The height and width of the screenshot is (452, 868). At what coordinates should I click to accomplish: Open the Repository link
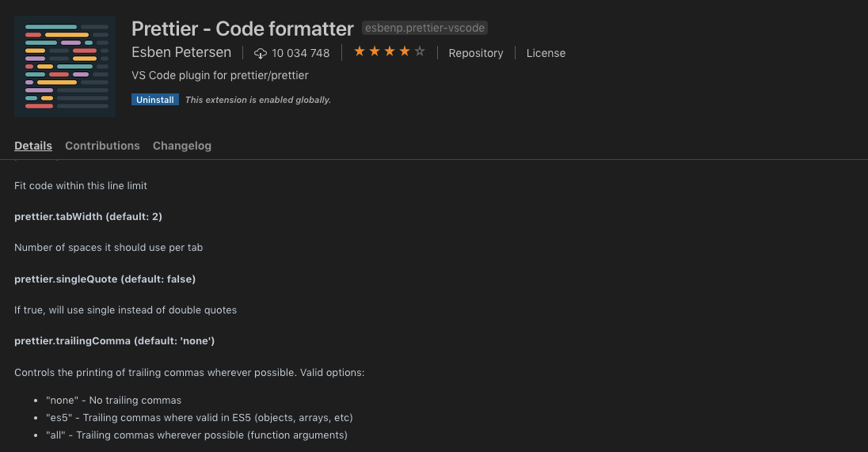click(475, 53)
